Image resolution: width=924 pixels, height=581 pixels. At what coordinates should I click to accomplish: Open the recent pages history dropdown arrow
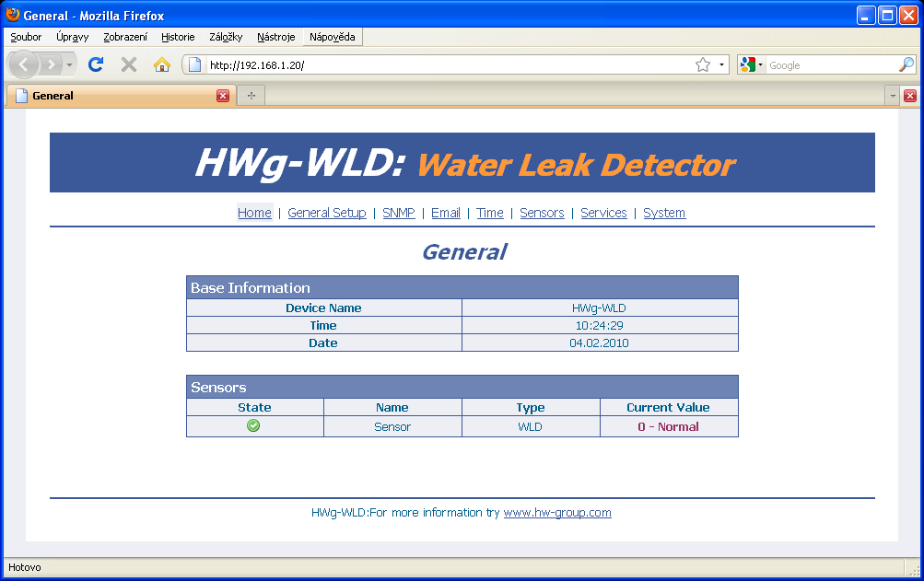(x=69, y=64)
